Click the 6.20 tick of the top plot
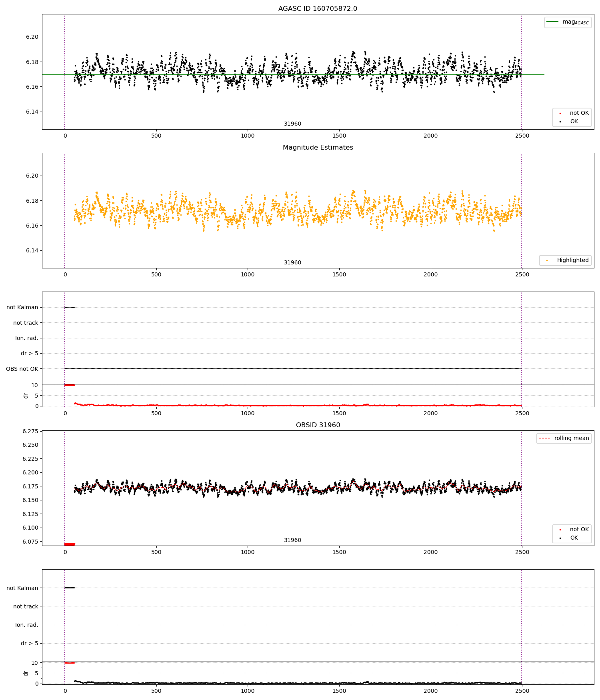Image resolution: width=600 pixels, height=700 pixels. [x=32, y=37]
